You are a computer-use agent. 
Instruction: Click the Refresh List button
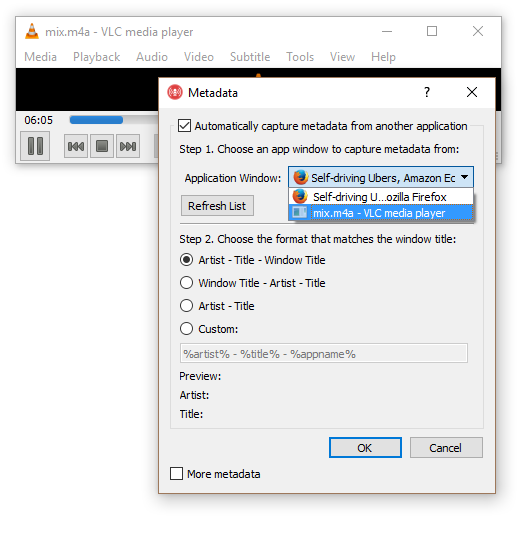tap(217, 206)
